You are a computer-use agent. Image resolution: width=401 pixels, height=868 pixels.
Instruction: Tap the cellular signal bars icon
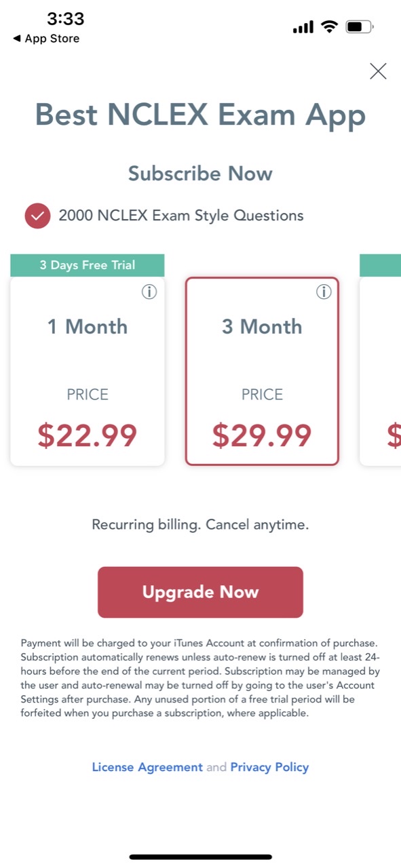pyautogui.click(x=303, y=27)
